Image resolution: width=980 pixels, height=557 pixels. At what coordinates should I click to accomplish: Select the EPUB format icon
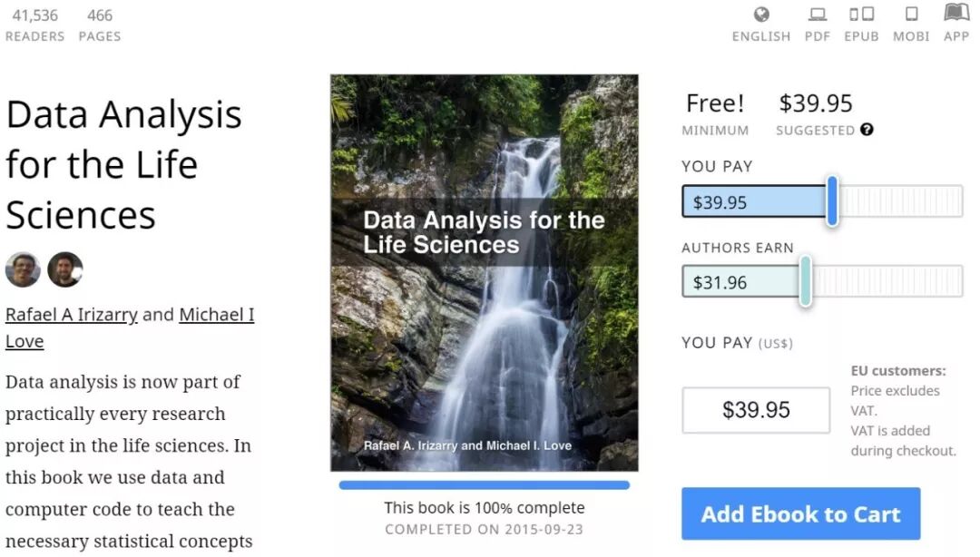(861, 15)
